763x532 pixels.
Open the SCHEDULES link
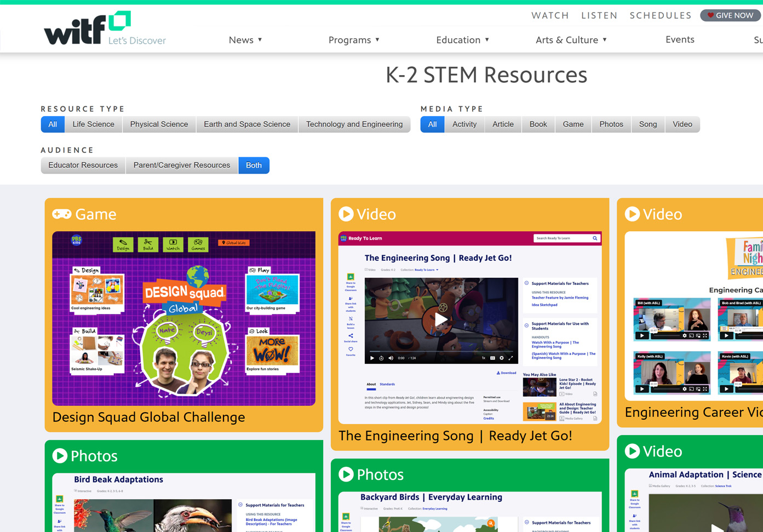click(661, 15)
